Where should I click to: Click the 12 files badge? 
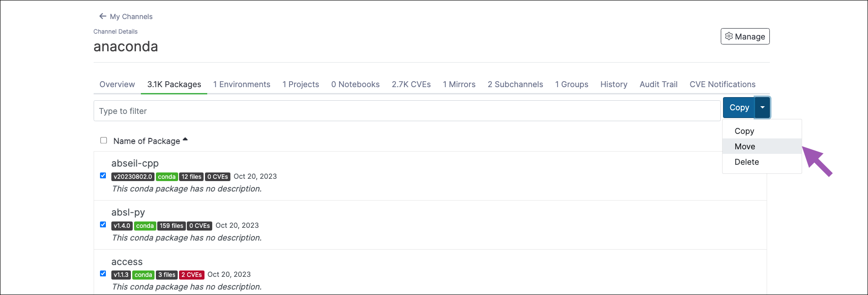(x=191, y=177)
